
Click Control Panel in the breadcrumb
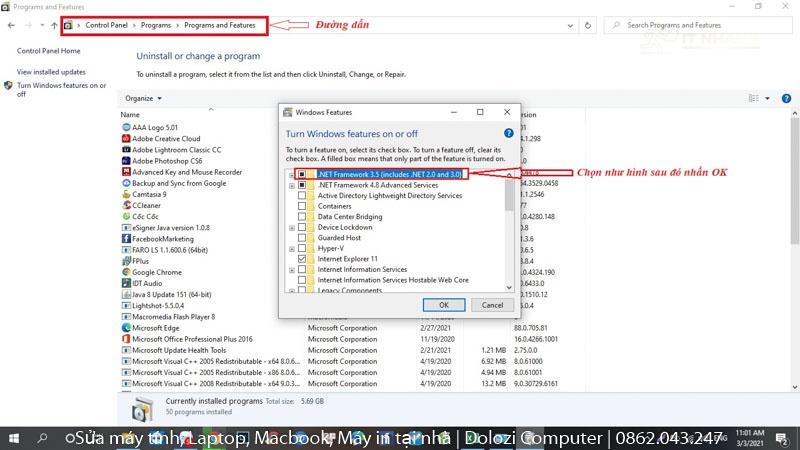pyautogui.click(x=106, y=25)
